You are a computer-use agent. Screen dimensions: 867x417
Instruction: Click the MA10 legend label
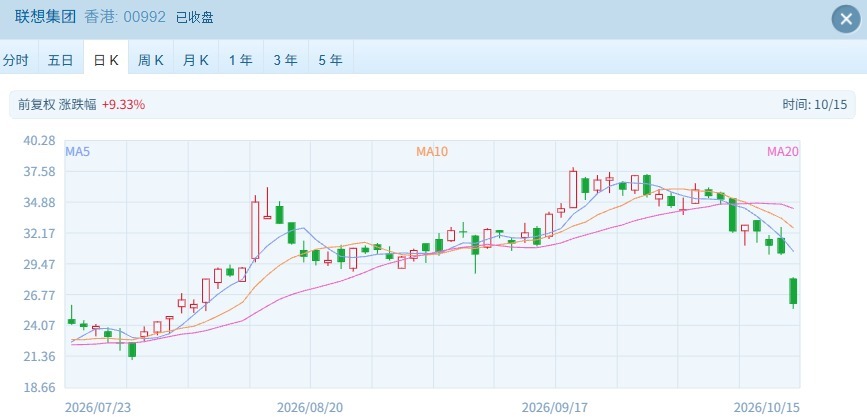click(x=432, y=152)
